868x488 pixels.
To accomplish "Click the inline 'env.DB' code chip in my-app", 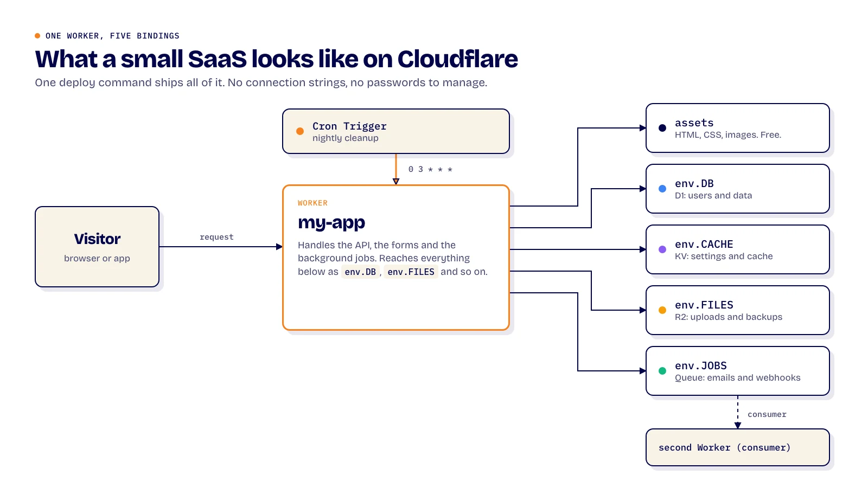I will [360, 272].
